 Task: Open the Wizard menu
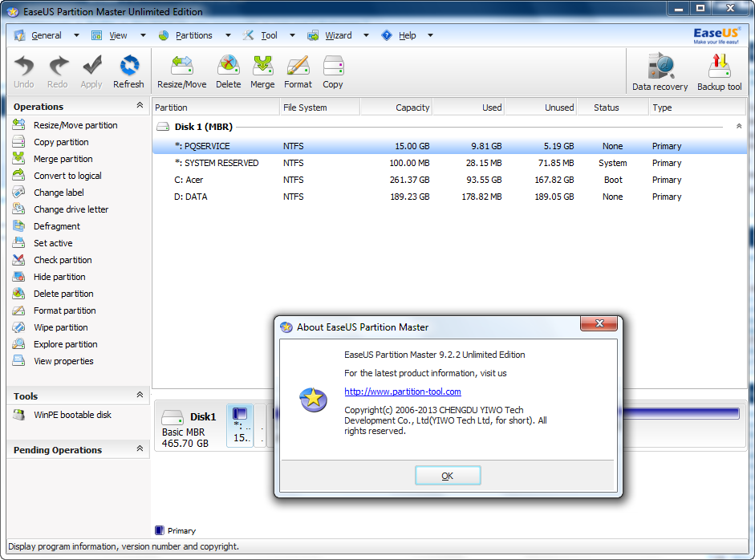pos(338,35)
